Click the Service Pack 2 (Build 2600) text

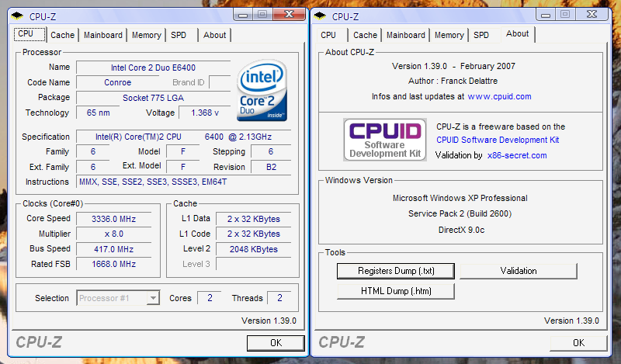click(460, 214)
